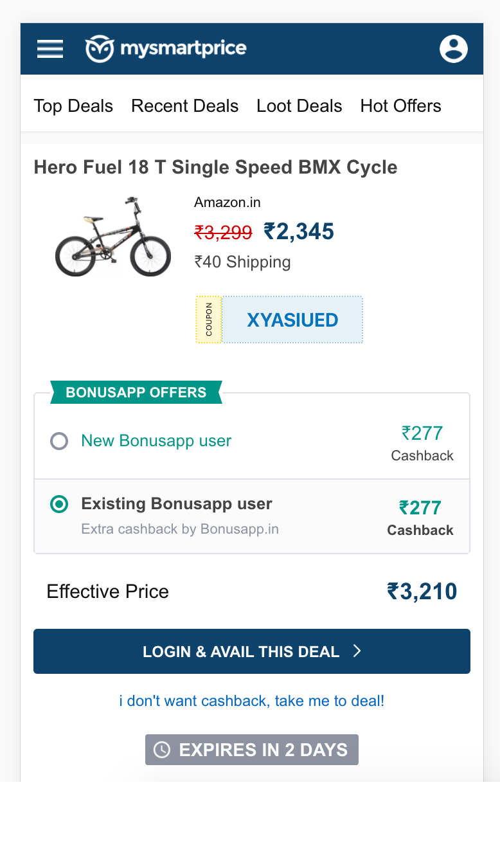Screen dimensions: 500x868
Task: Click the no-cashback take me to deal link
Action: click(252, 701)
